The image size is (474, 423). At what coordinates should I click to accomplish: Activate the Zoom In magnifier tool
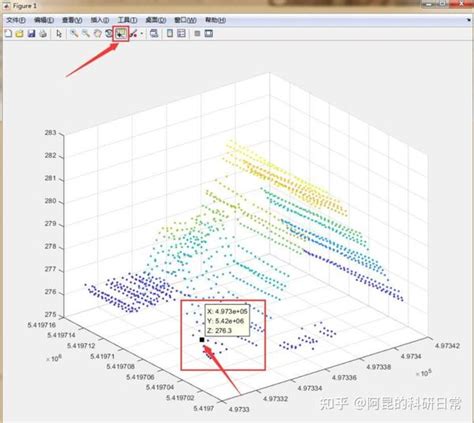[74, 33]
